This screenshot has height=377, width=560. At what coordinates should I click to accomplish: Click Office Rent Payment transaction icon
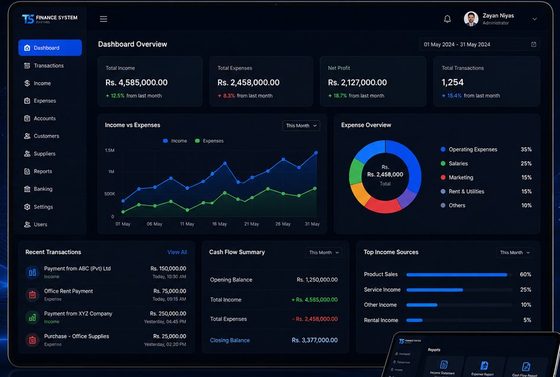(x=32, y=295)
